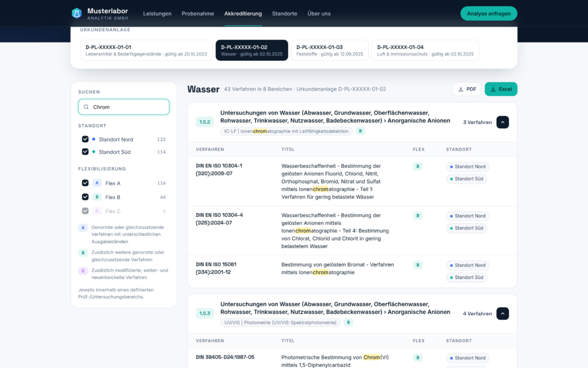Click procedure DIN EN ISO 15061 (D34):2001-12
The width and height of the screenshot is (588, 368).
[x=216, y=268]
